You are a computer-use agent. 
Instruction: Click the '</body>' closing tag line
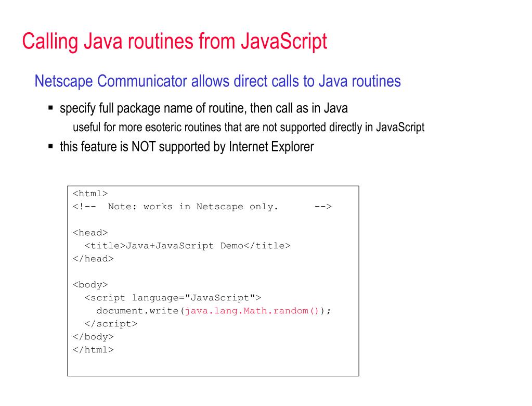[x=93, y=337]
